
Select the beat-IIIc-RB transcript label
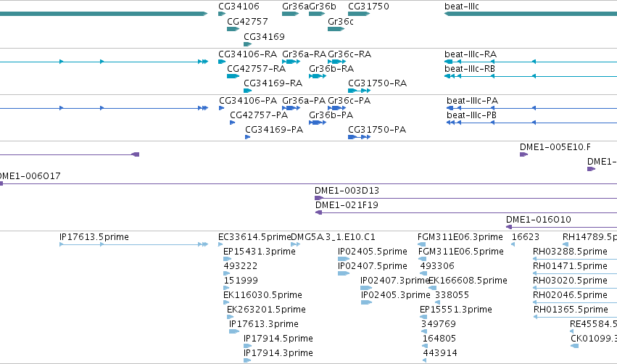470,68
